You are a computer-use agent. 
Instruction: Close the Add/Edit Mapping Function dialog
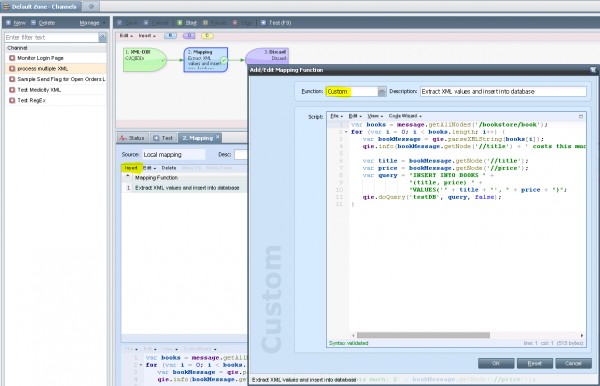coord(593,70)
